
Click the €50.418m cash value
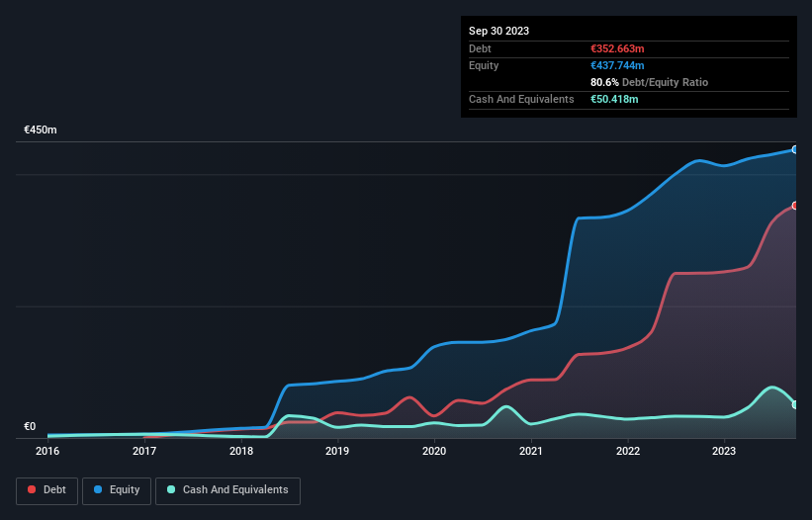click(614, 99)
